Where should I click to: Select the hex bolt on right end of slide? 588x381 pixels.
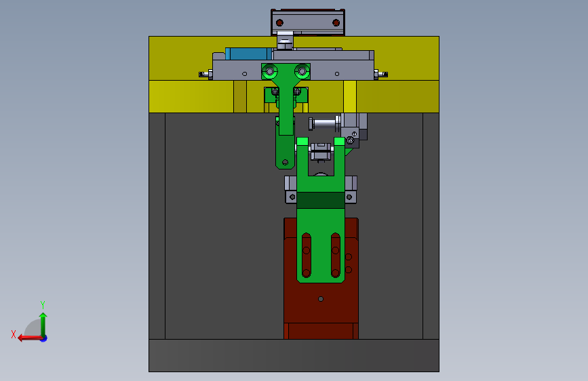point(381,75)
